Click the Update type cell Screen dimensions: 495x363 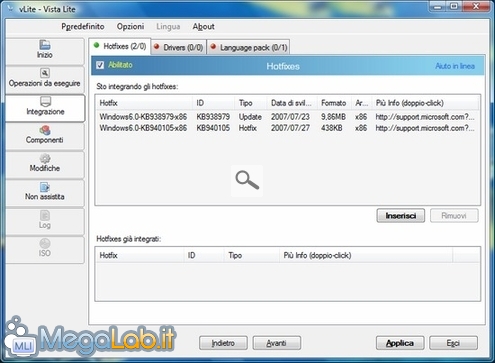[250, 117]
